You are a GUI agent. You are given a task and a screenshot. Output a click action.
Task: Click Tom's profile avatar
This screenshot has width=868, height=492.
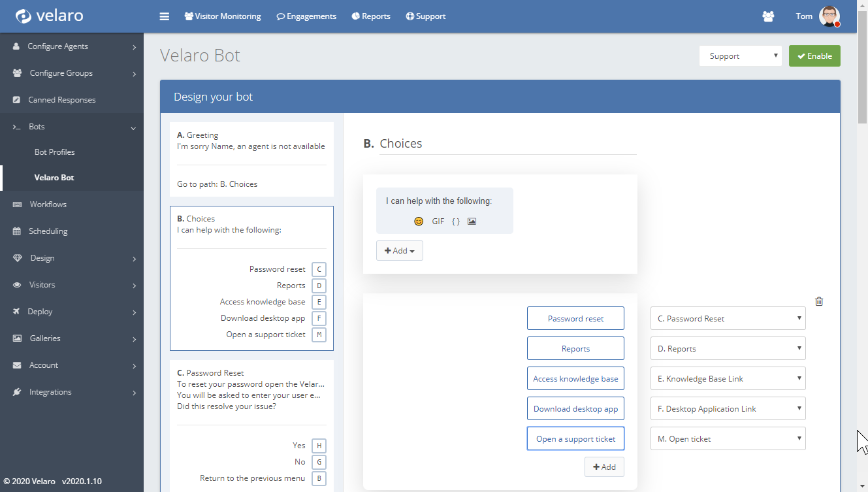click(828, 16)
